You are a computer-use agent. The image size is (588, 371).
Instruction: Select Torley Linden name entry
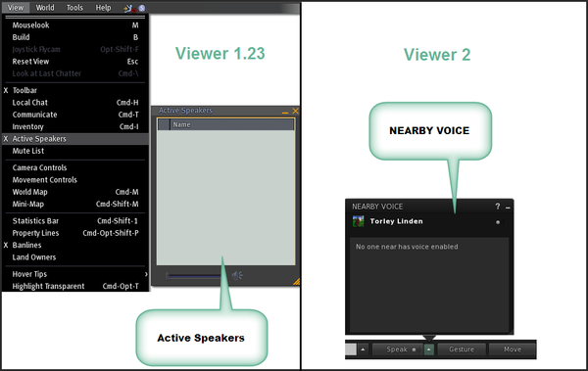coord(396,221)
